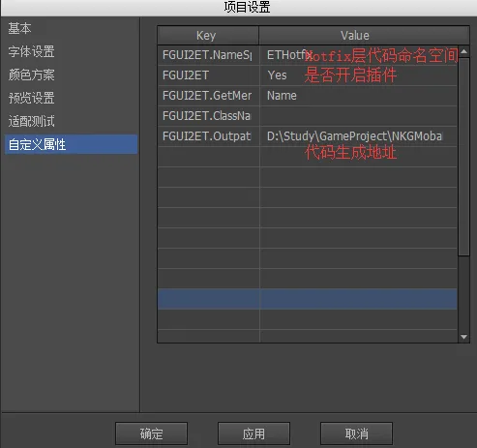Edit the D:\Study\GameProject output path value
477x448 pixels.
pyautogui.click(x=358, y=136)
